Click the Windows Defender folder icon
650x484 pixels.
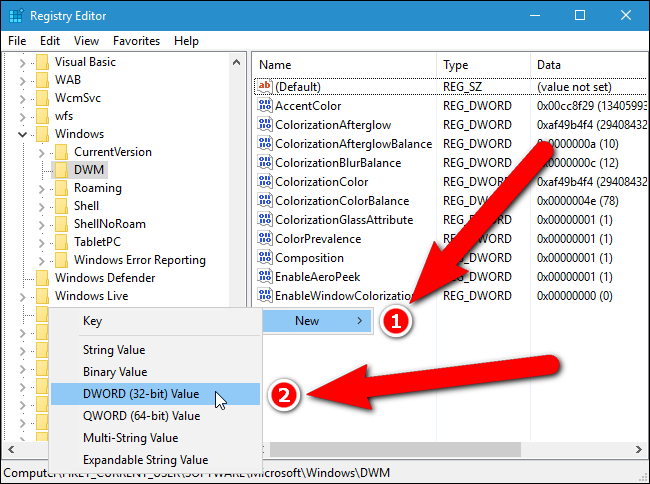coord(42,278)
